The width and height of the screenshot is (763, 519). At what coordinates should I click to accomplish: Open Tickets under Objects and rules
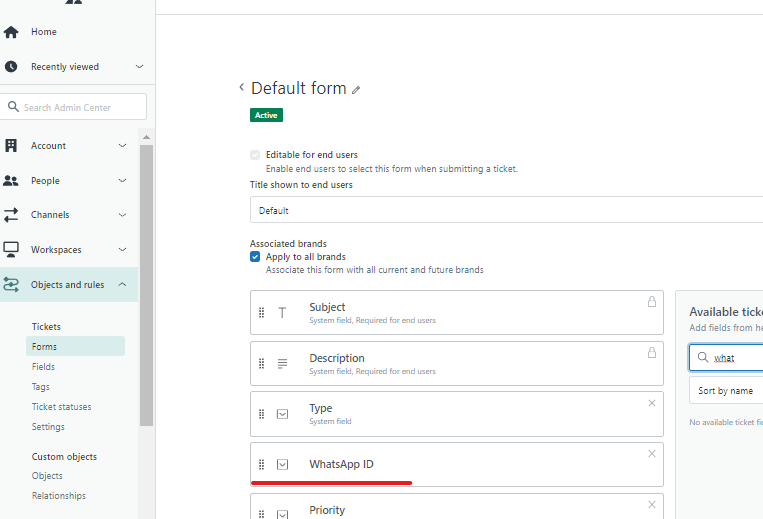[46, 327]
